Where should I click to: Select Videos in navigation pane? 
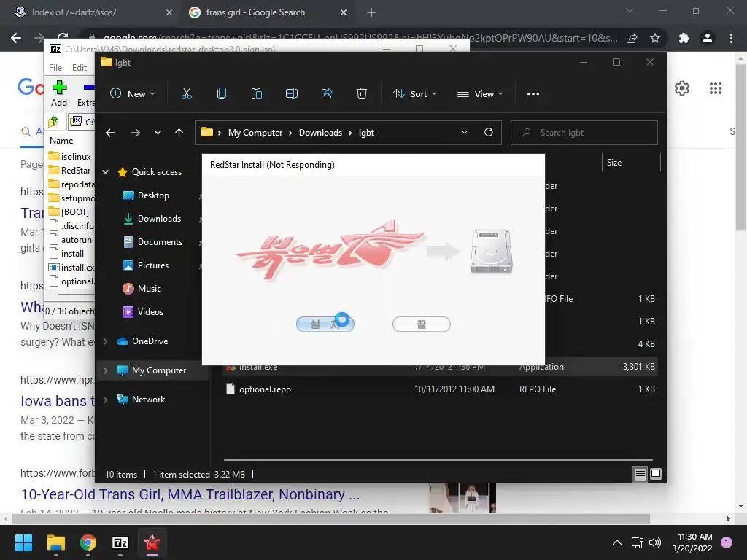[150, 312]
